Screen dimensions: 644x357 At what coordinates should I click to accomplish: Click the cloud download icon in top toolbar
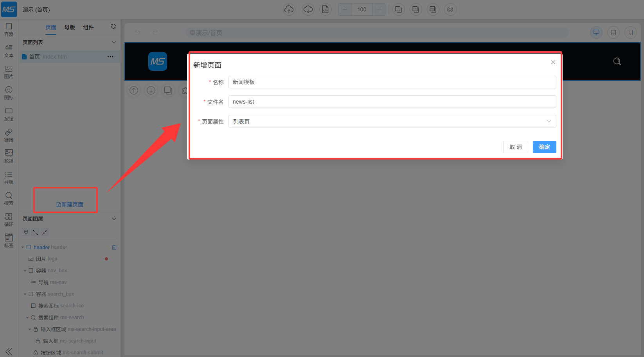(x=308, y=9)
